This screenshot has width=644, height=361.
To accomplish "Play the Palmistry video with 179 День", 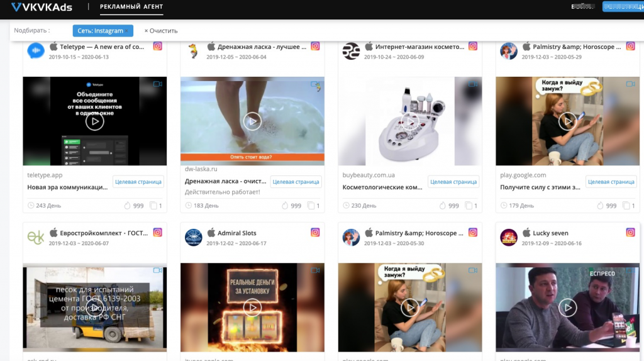I will [x=568, y=121].
